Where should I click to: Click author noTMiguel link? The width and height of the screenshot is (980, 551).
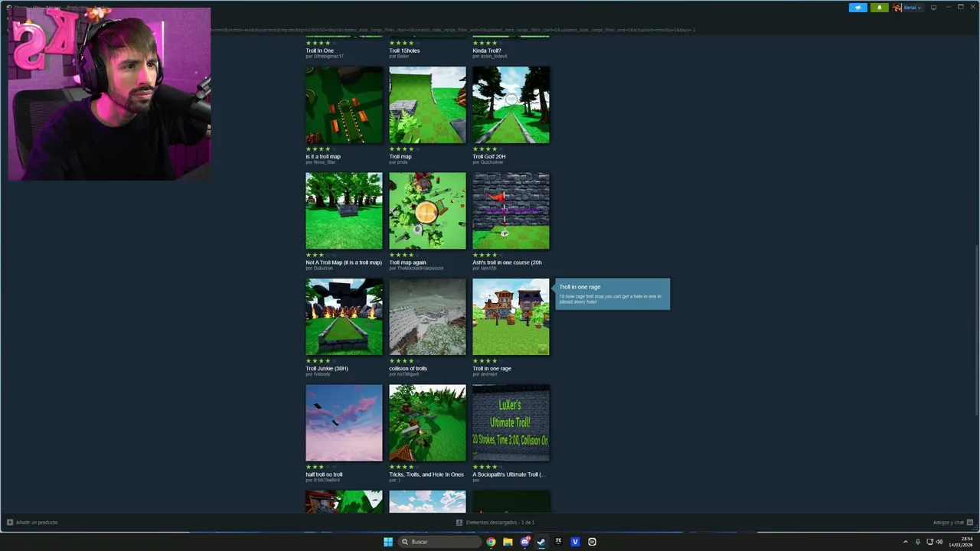click(408, 374)
